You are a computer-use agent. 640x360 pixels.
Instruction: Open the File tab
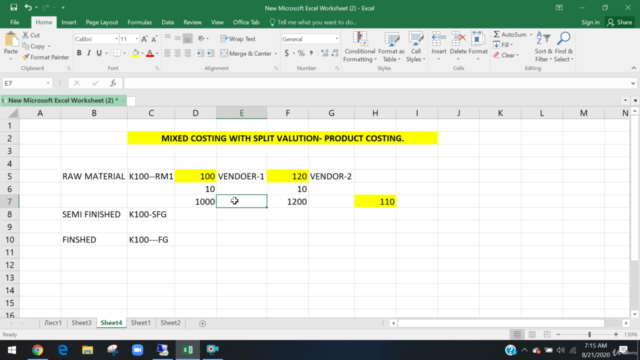click(x=15, y=22)
